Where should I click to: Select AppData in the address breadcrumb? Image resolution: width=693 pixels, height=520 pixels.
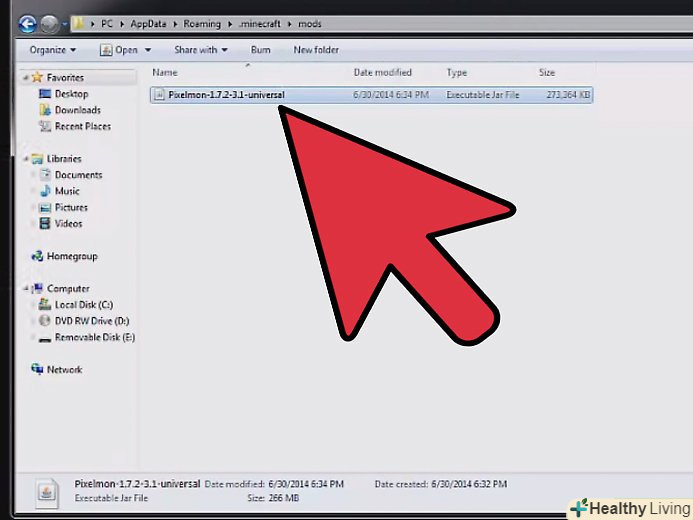[x=148, y=24]
